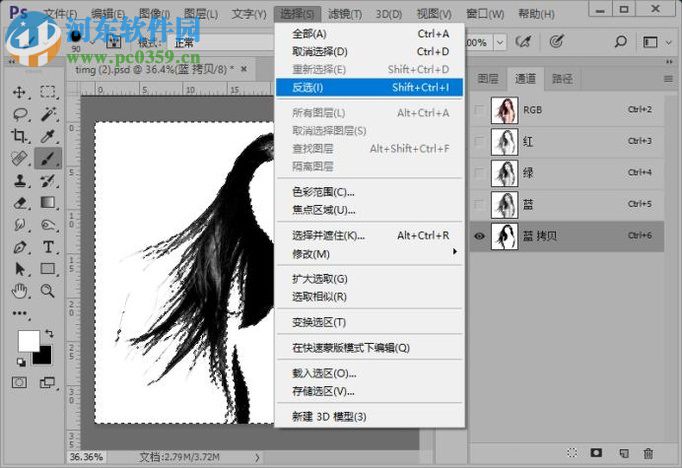Select the Eraser tool
This screenshot has width=682, height=468.
click(20, 203)
